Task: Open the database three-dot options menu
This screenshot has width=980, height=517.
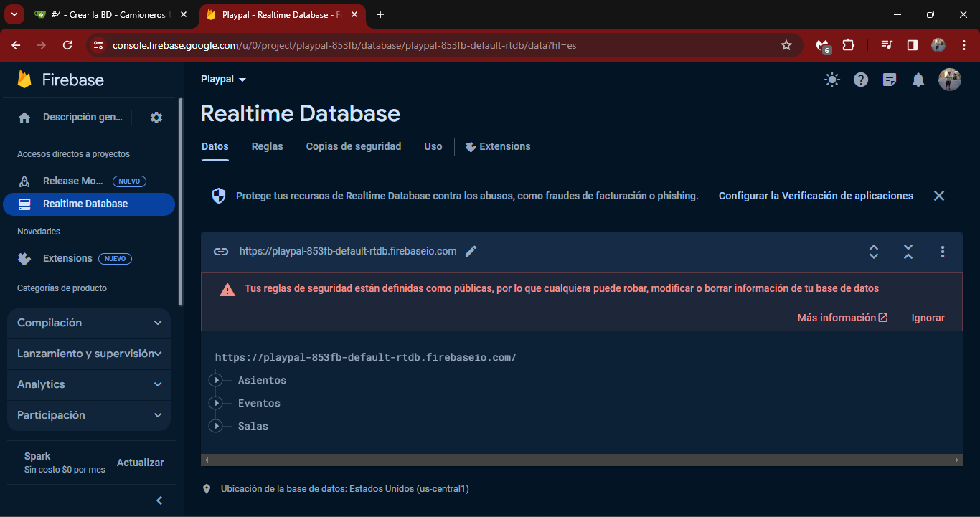Action: pos(943,252)
